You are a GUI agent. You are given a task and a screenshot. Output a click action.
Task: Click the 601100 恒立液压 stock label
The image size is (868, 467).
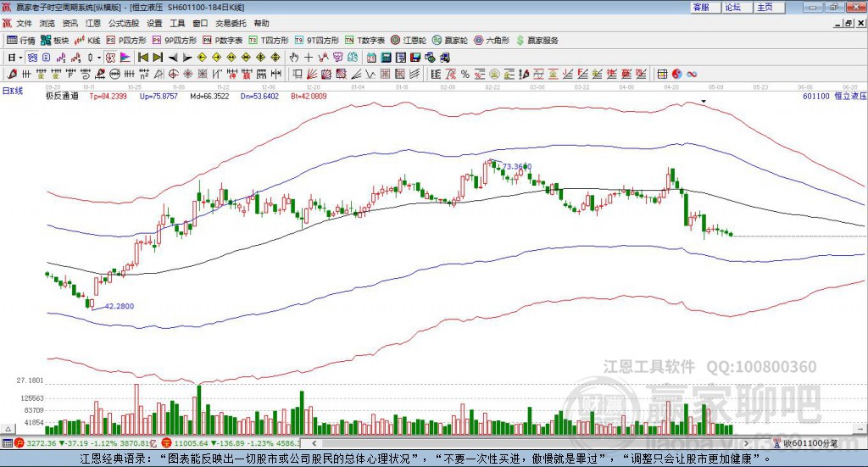(x=834, y=97)
